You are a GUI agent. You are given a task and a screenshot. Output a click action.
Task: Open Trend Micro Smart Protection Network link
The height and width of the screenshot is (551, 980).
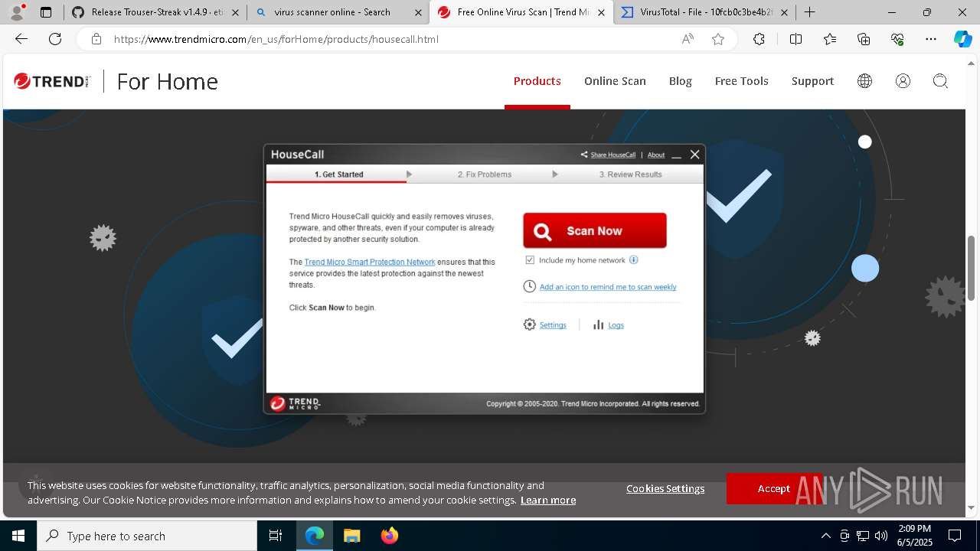pyautogui.click(x=370, y=262)
